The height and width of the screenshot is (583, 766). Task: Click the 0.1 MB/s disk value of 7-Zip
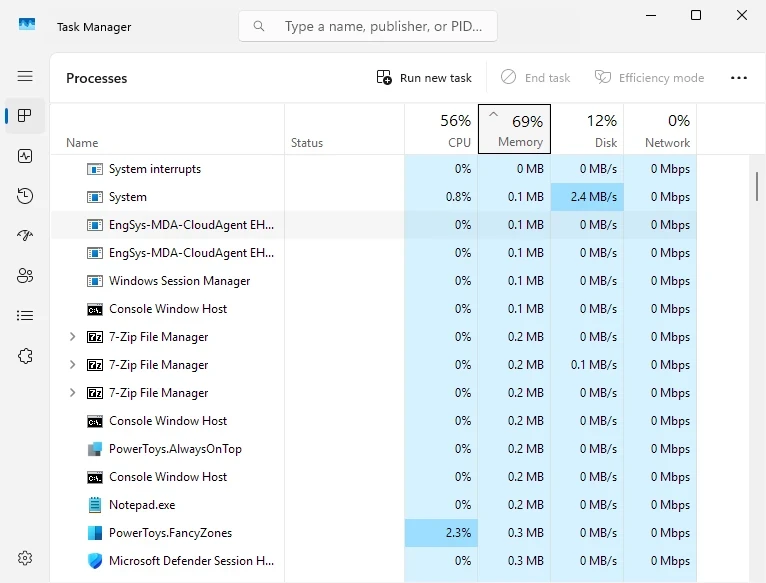tap(594, 365)
